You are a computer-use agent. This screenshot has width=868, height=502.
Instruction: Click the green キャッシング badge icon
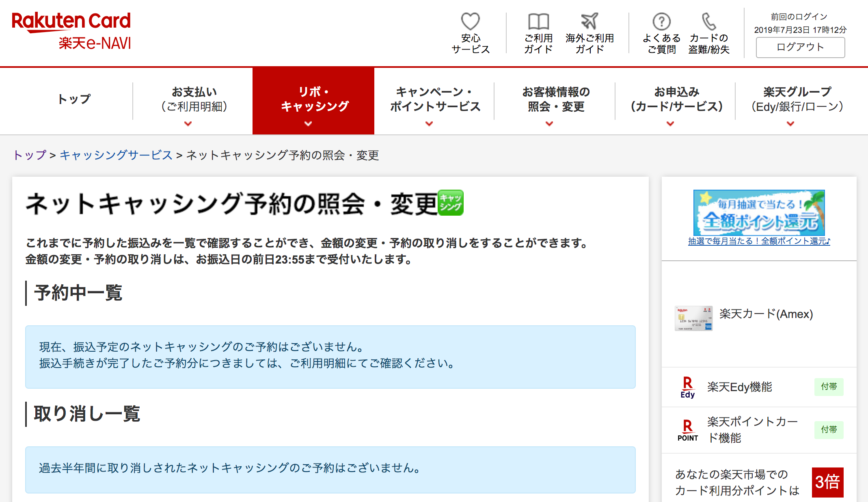click(451, 203)
